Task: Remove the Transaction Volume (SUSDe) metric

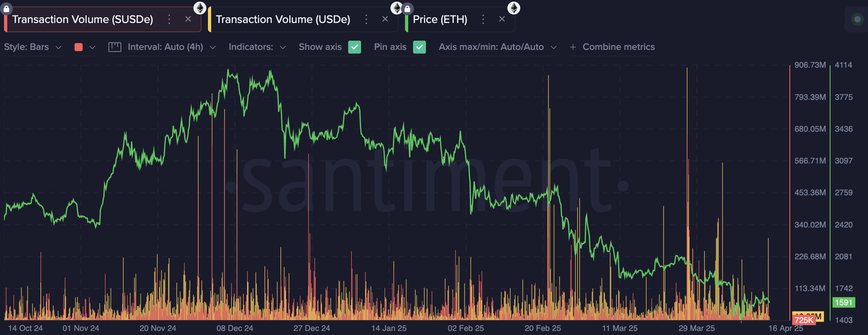Action: click(188, 19)
